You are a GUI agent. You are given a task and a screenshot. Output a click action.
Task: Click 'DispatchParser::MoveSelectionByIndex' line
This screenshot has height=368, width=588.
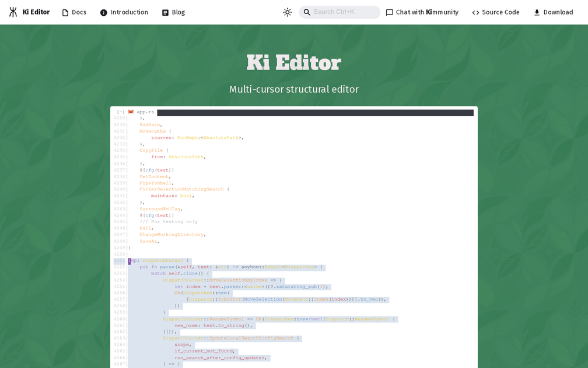[x=222, y=280]
